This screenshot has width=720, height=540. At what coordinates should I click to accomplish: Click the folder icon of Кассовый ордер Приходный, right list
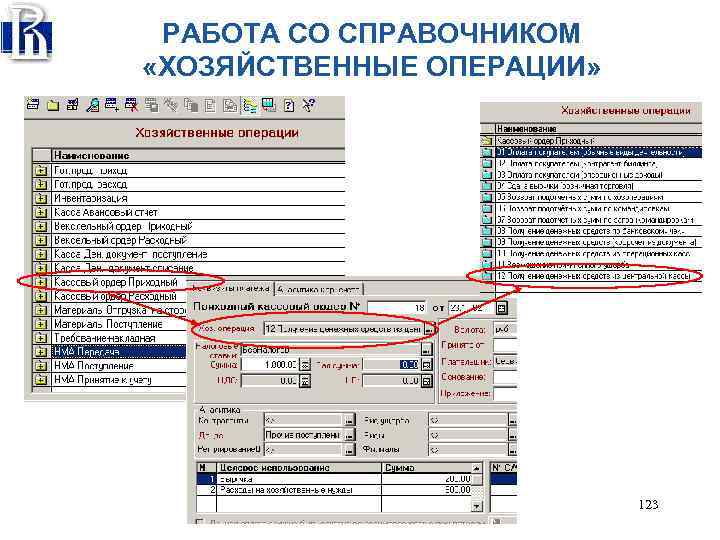[487, 141]
